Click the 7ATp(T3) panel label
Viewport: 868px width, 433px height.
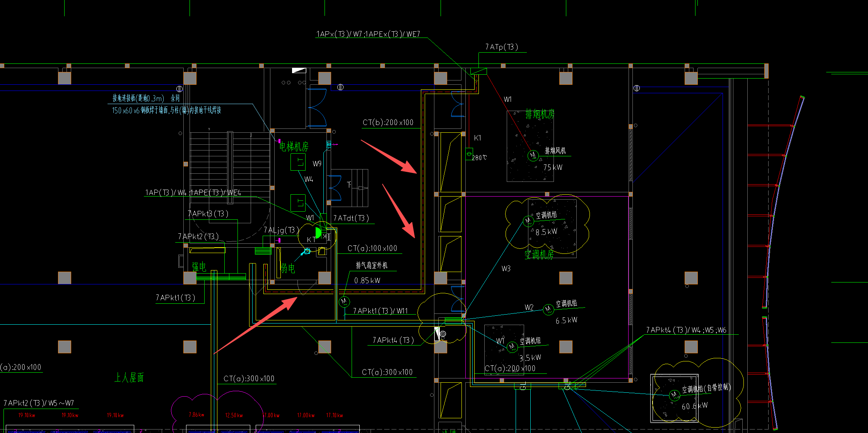502,47
